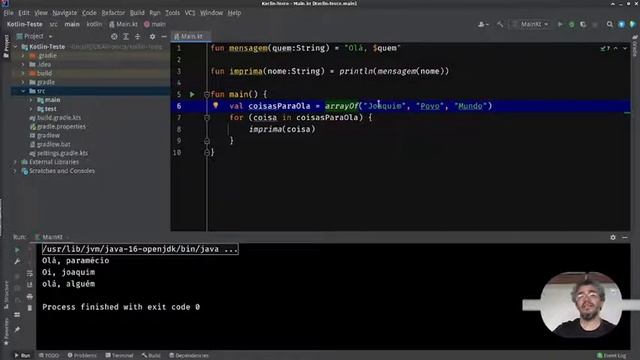This screenshot has width=640, height=360.
Task: Toggle fold marker at line 5
Action: pyautogui.click(x=207, y=95)
